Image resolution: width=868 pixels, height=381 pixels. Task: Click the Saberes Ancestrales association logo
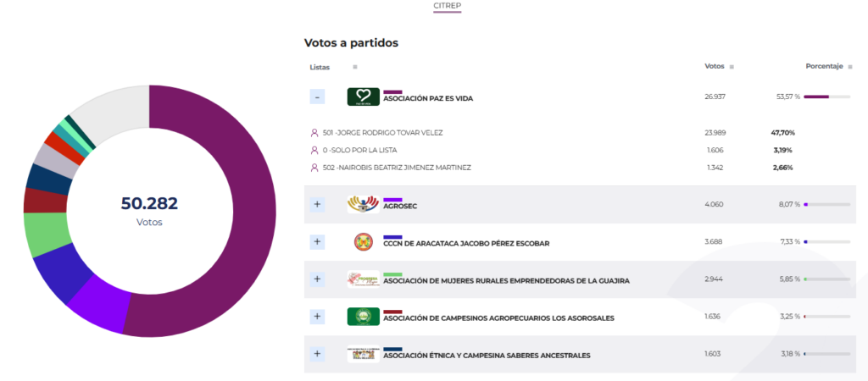[363, 354]
